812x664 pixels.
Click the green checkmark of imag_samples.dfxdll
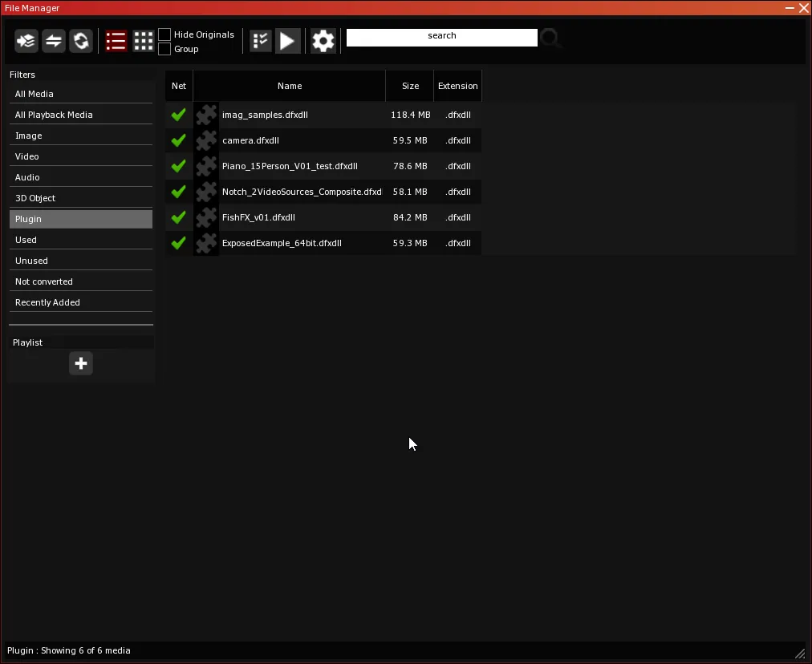point(179,115)
